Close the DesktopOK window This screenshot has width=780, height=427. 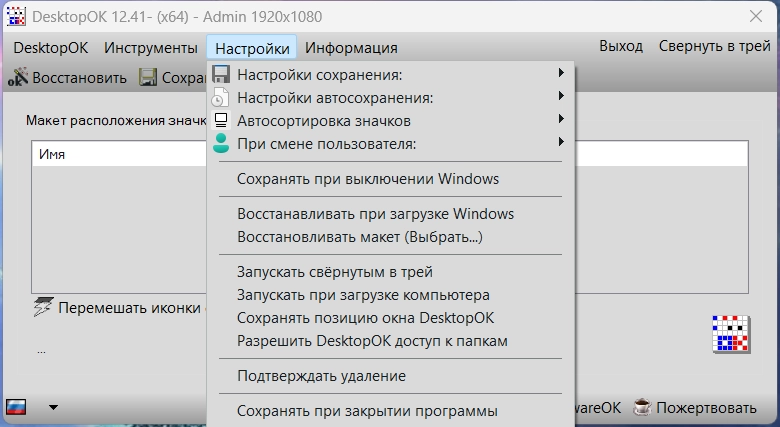(756, 16)
